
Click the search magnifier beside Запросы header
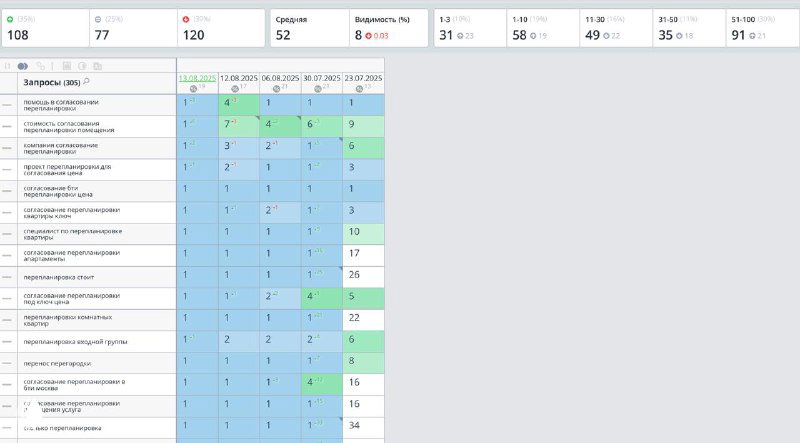pos(86,81)
